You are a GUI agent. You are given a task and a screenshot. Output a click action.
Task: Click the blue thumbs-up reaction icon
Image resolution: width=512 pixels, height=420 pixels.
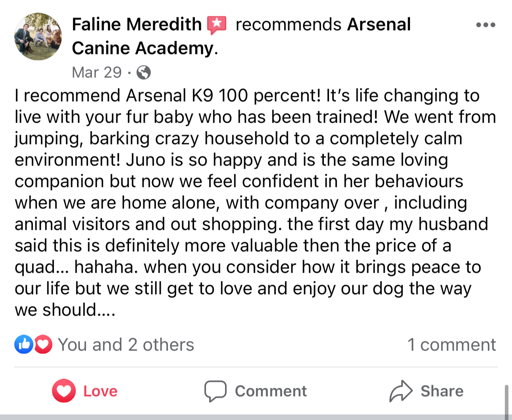tap(24, 344)
